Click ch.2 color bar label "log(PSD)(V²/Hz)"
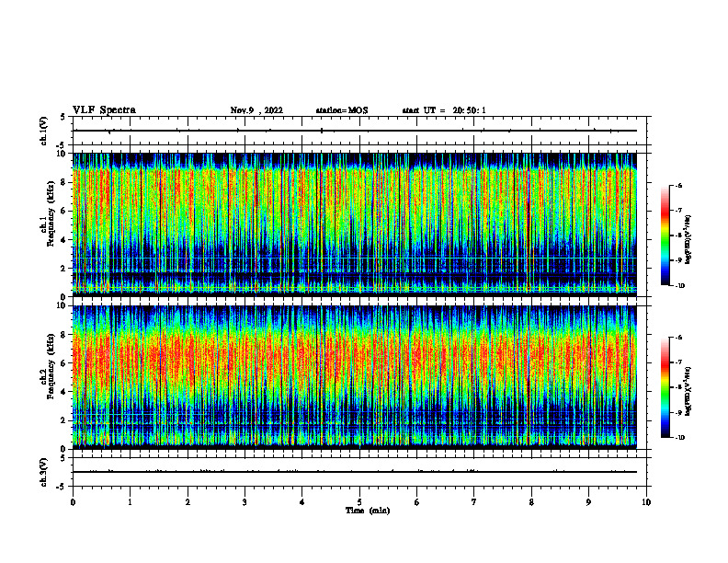This screenshot has width=728, height=563. (x=688, y=391)
